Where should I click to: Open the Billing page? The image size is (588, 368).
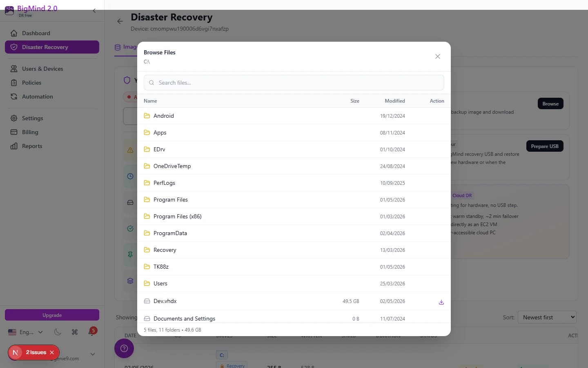coord(52,132)
